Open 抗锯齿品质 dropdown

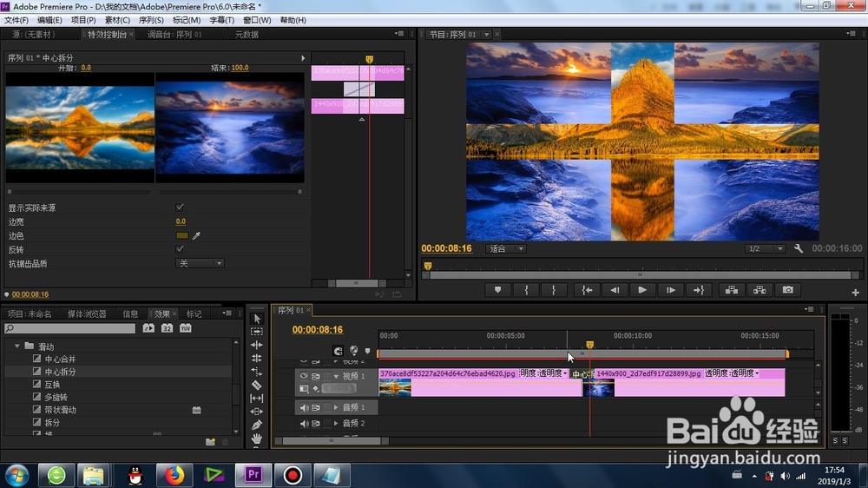(x=200, y=263)
